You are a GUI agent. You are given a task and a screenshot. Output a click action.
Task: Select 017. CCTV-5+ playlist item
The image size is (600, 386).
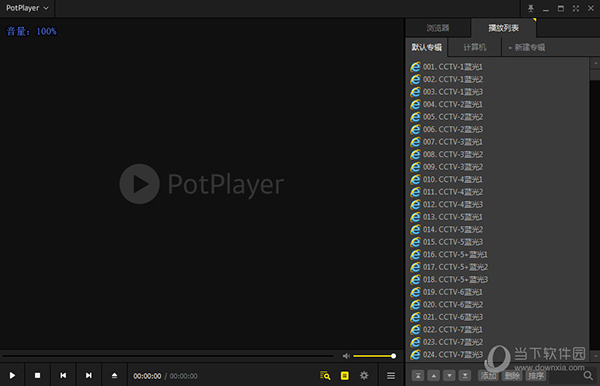[x=497, y=267]
